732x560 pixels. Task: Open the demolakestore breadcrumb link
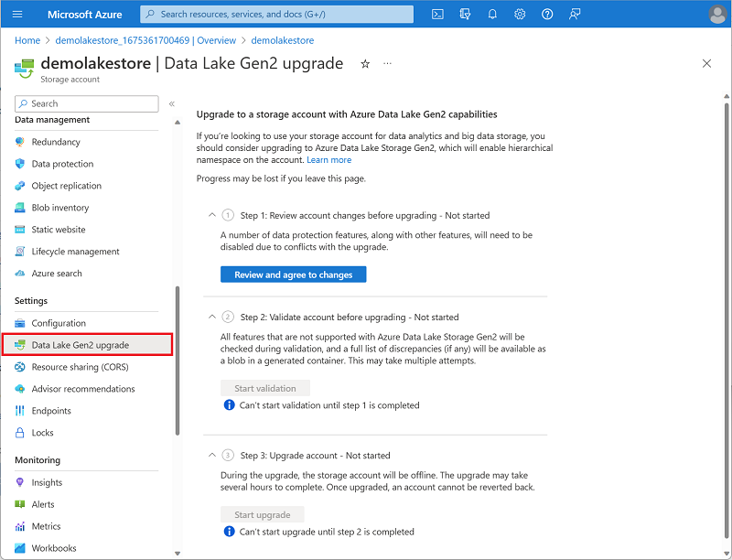pos(283,40)
